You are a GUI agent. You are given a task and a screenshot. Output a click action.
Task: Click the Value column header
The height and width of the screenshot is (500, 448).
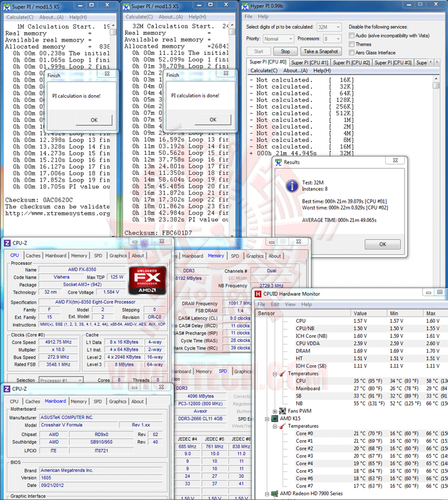(369, 313)
